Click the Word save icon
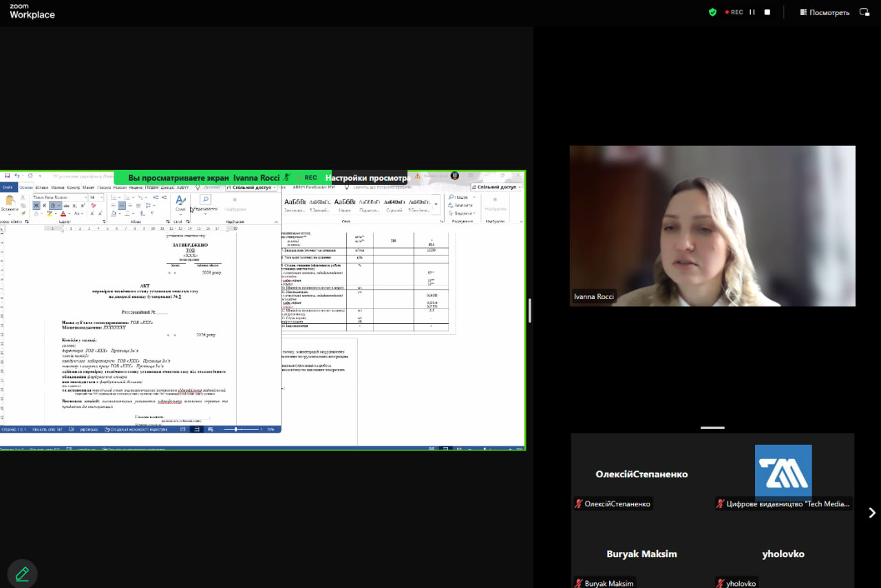The image size is (881, 588). pyautogui.click(x=7, y=176)
